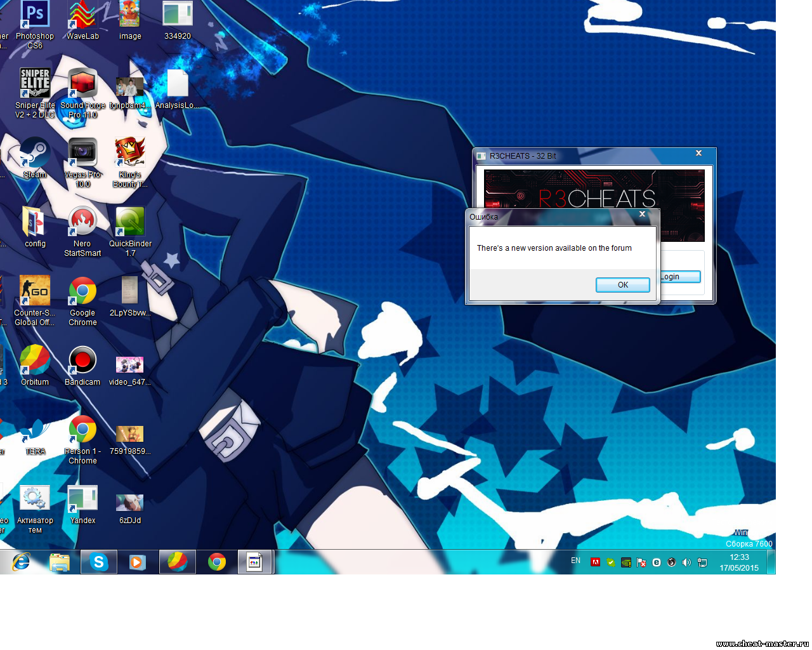Viewport: 812px width, 650px height.
Task: Click 'There's a new version available' message text
Action: click(554, 248)
